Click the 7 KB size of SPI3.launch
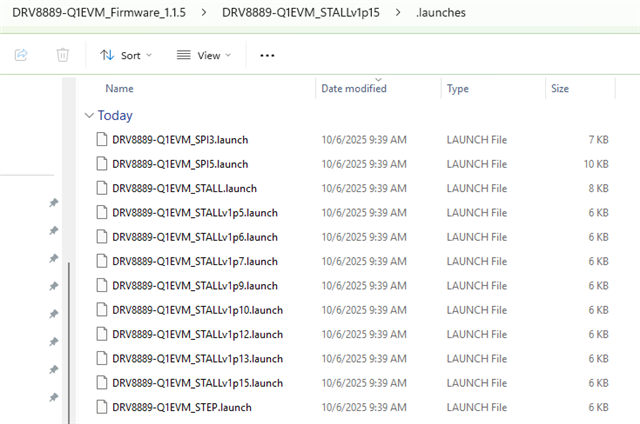This screenshot has height=424, width=640. pos(598,140)
